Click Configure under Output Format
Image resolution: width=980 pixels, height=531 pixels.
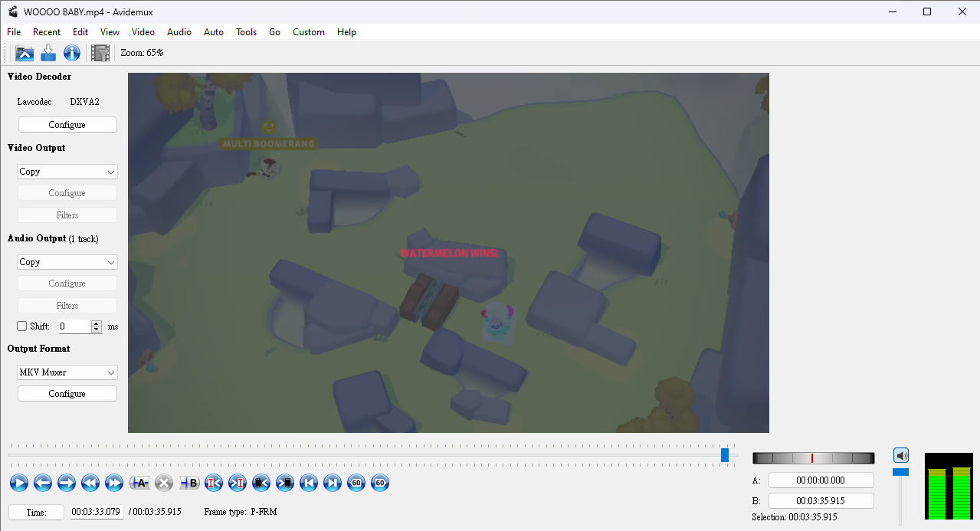[x=67, y=394]
